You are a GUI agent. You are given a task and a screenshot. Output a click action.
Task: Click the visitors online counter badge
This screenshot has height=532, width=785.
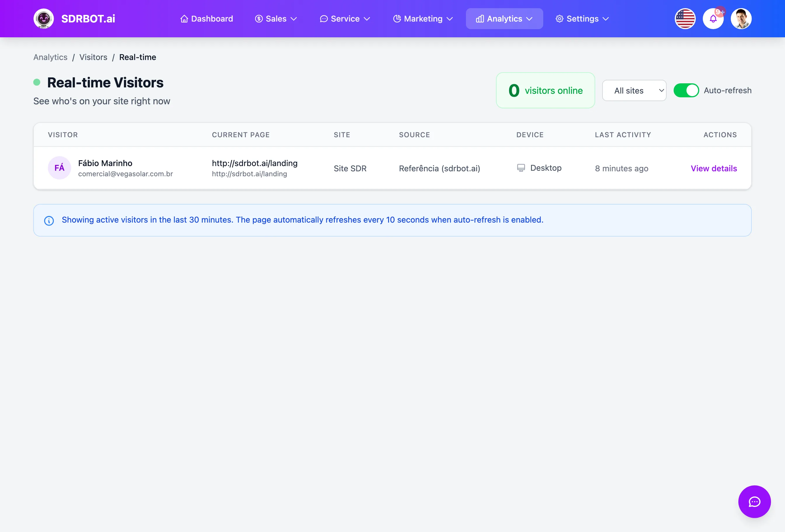(545, 91)
